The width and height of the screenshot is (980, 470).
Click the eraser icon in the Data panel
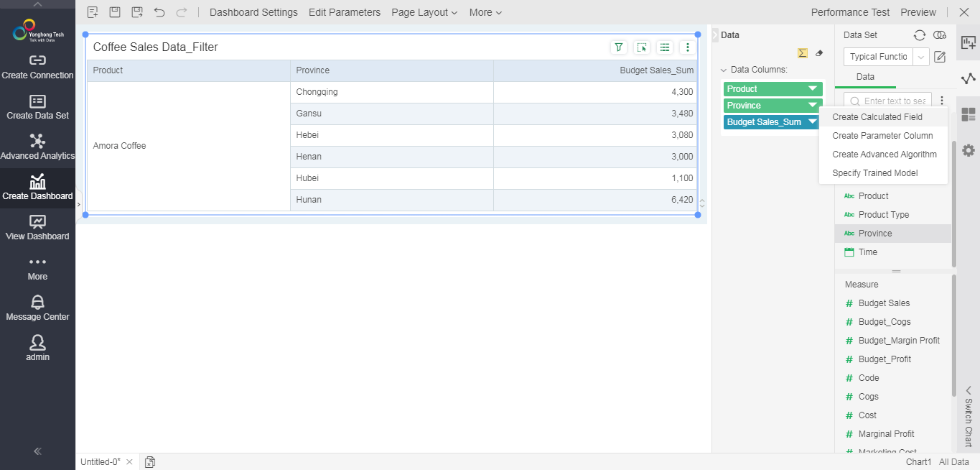tap(819, 53)
